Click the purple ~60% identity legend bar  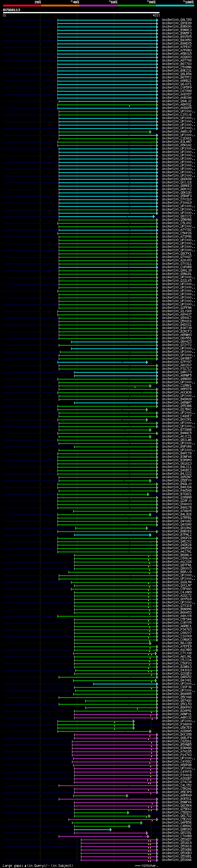(99, 6)
